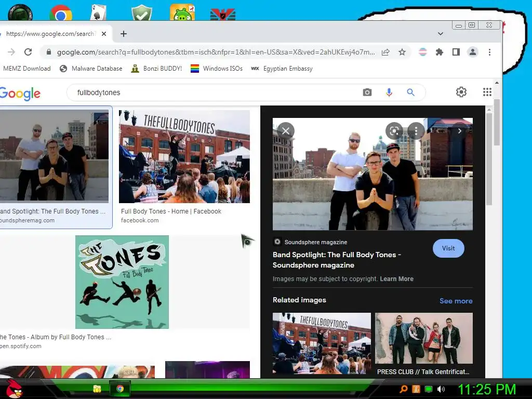Open large band preview photo
Viewport: 532px width, 399px height.
click(x=373, y=174)
